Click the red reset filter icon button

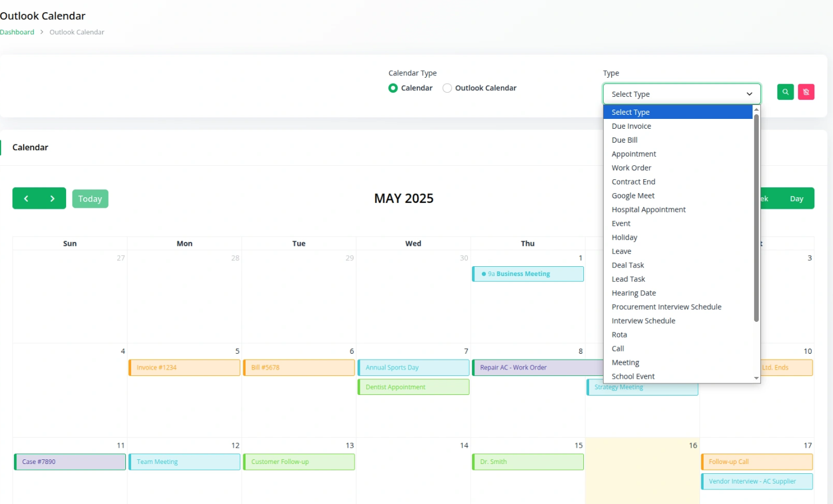806,92
